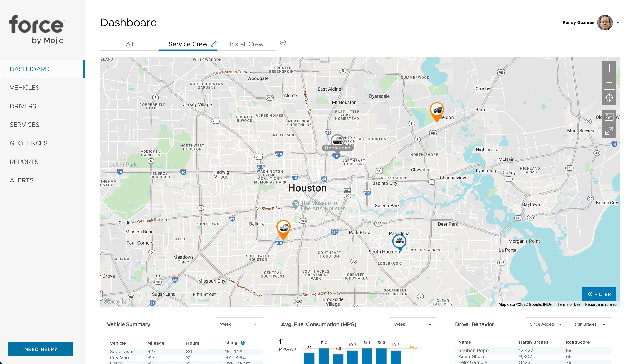This screenshot has width=635, height=364.
Task: Click the Idling column header
Action: coord(231,343)
